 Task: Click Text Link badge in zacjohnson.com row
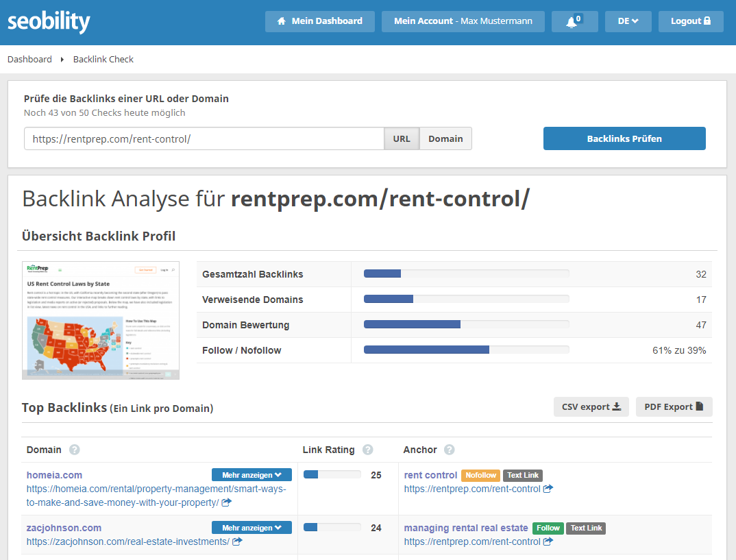[x=587, y=528]
